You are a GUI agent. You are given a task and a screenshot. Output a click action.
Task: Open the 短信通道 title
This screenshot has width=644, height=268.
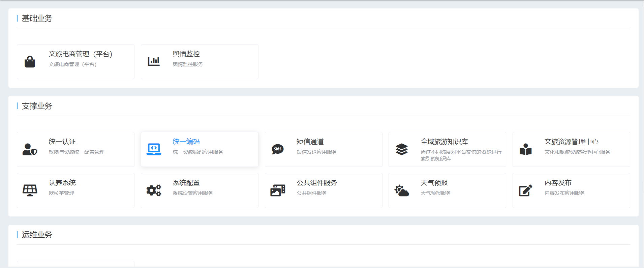310,142
